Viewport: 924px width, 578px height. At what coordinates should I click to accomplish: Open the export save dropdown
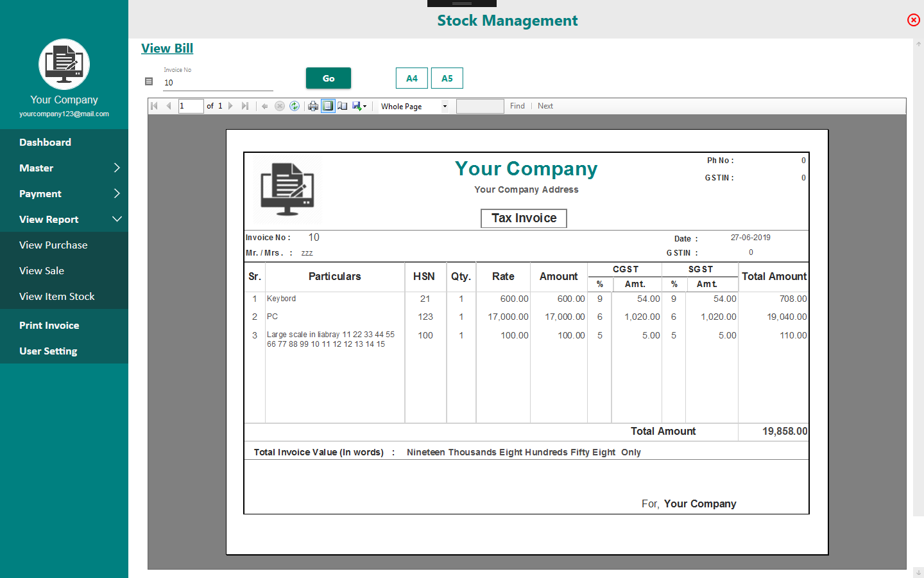coord(359,106)
